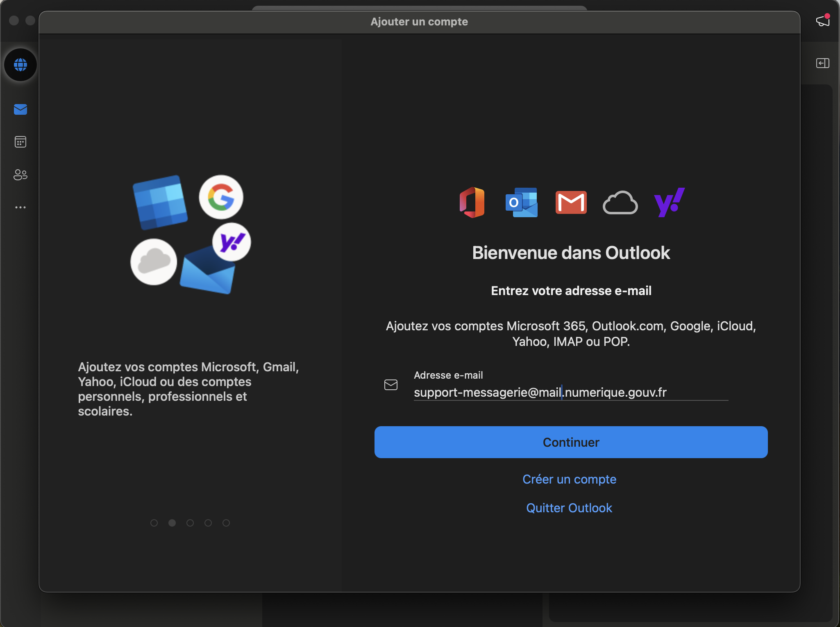Click the Entrez votre adresse e-mail text
This screenshot has width=840, height=627.
coord(571,291)
